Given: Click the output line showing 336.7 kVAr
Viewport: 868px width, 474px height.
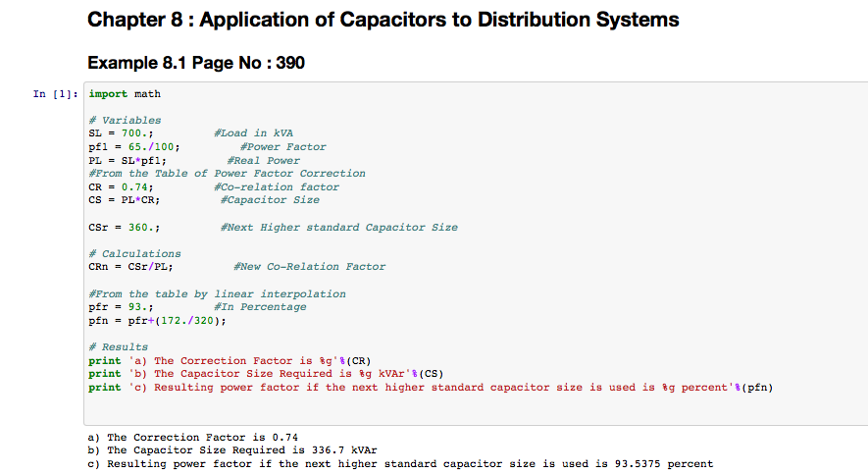Looking at the screenshot, I should [x=230, y=450].
